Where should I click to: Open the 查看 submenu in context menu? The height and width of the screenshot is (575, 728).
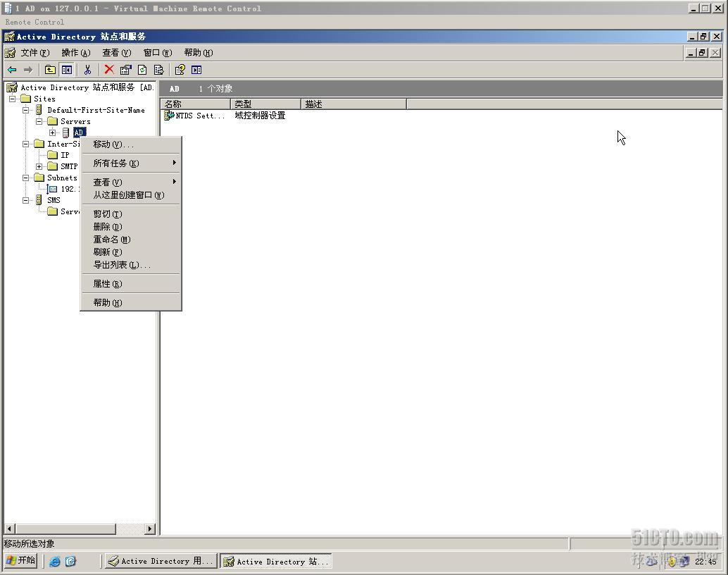click(x=131, y=183)
